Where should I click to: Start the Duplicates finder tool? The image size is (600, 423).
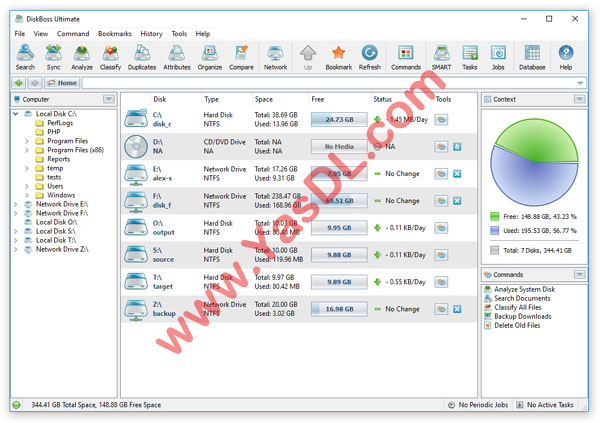(142, 57)
